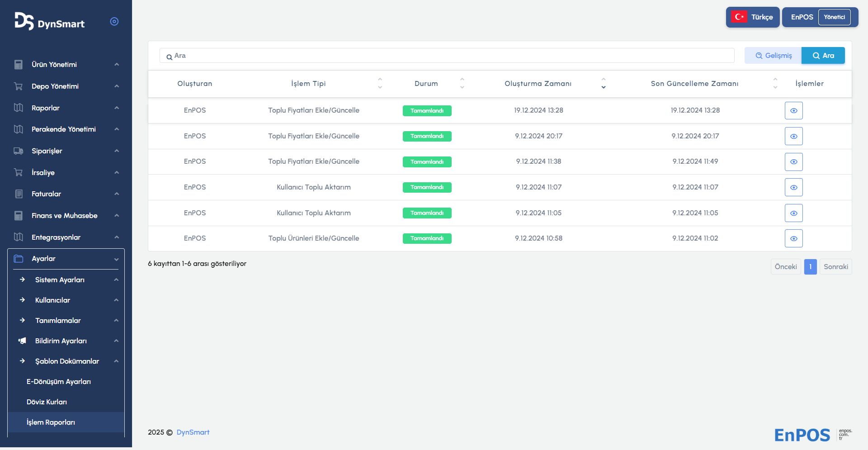Image resolution: width=868 pixels, height=450 pixels.
Task: Click the Siparişler truck icon
Action: (x=19, y=151)
